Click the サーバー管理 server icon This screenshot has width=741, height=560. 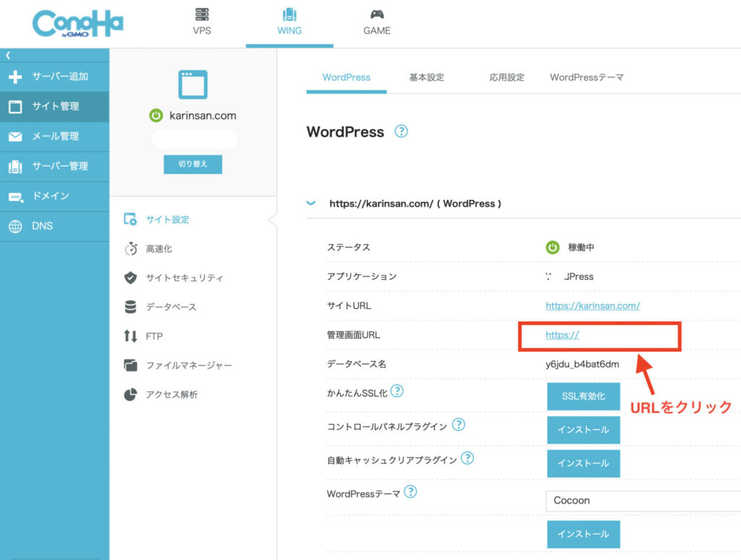click(x=15, y=166)
